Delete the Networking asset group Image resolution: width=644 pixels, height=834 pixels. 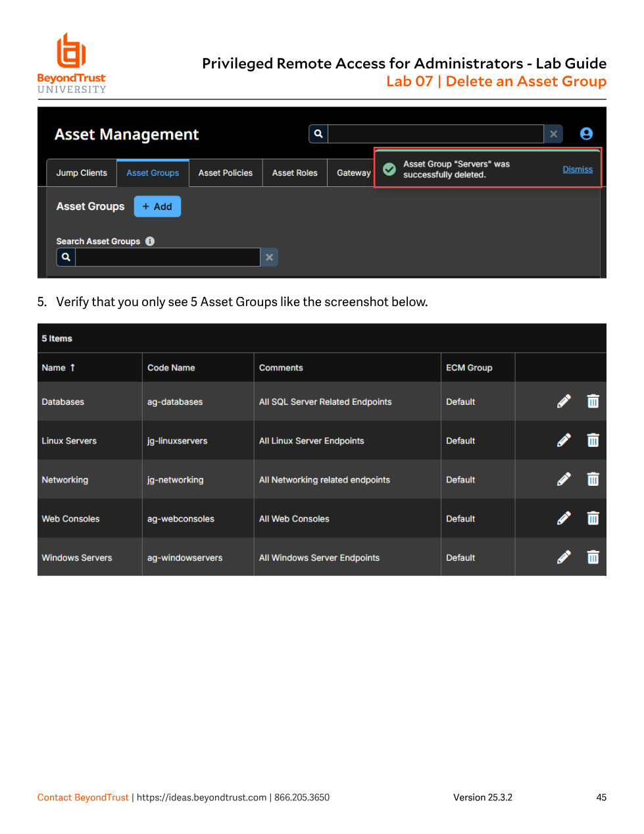[593, 479]
